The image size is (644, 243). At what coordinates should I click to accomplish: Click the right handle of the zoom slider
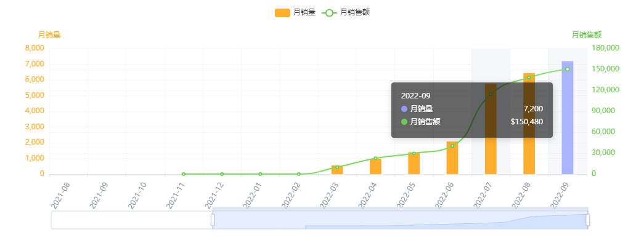[x=588, y=220]
